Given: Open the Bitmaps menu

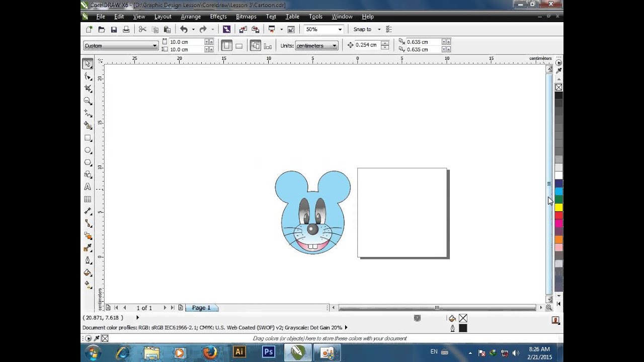Looking at the screenshot, I should tap(246, 17).
